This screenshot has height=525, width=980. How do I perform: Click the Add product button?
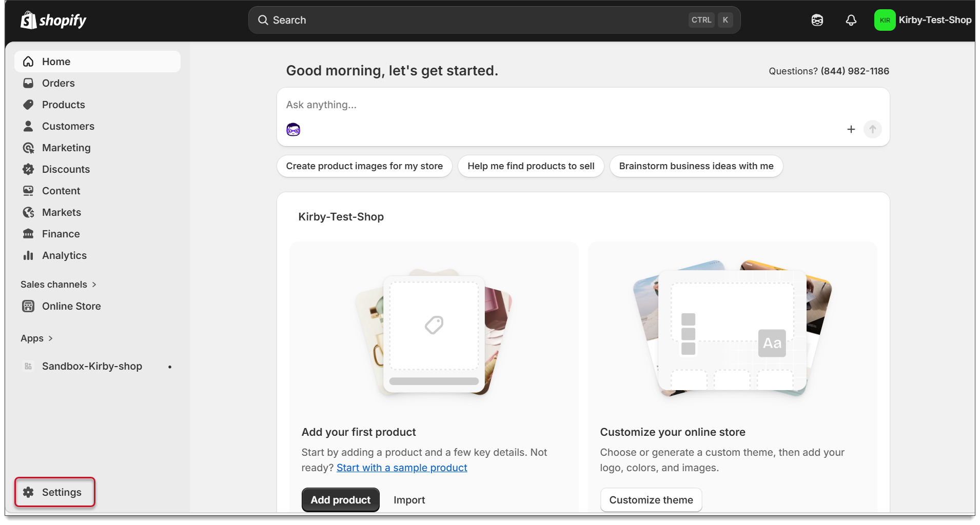341,500
